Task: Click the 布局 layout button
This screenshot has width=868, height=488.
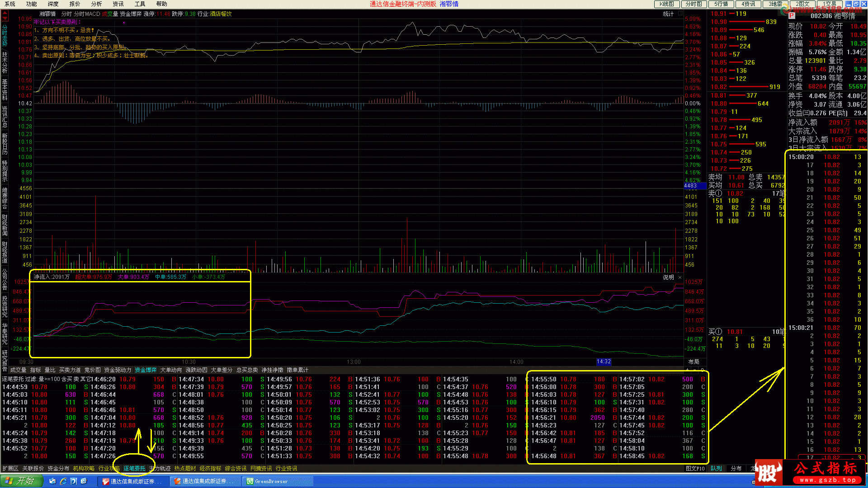Action: (693, 362)
